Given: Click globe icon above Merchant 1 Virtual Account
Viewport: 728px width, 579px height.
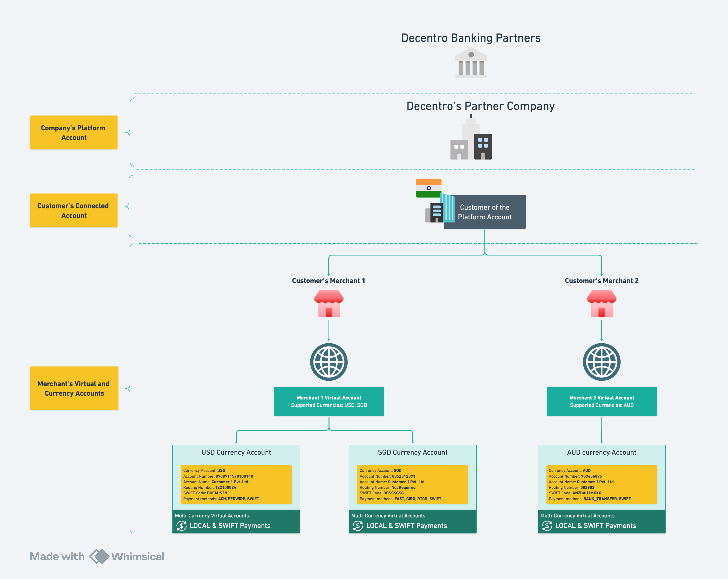Looking at the screenshot, I should 329,362.
